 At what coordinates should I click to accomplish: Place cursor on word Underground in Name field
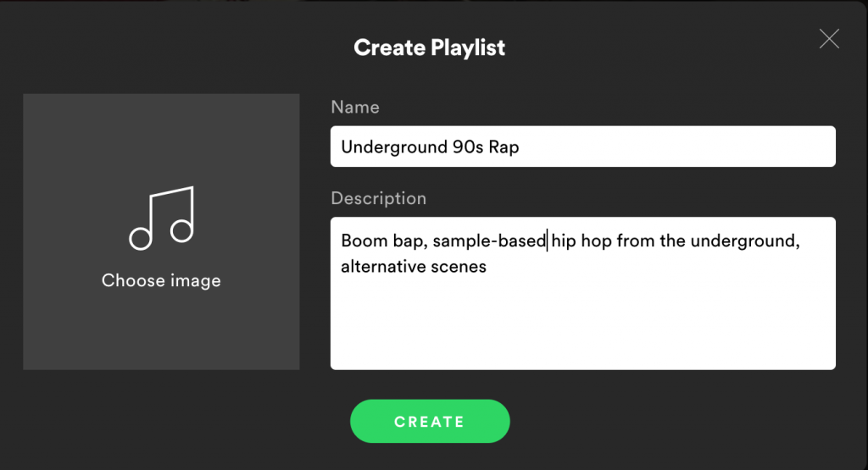tap(393, 147)
